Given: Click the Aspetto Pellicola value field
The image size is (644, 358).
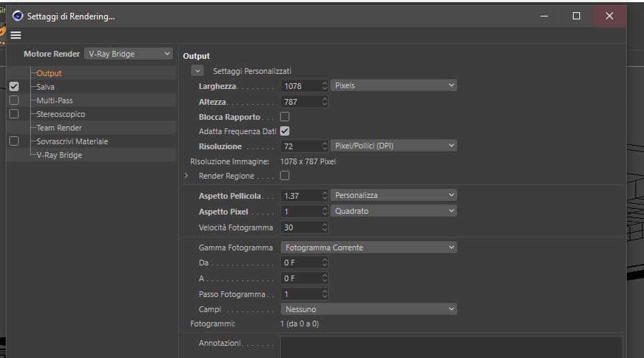Looking at the screenshot, I should click(301, 196).
